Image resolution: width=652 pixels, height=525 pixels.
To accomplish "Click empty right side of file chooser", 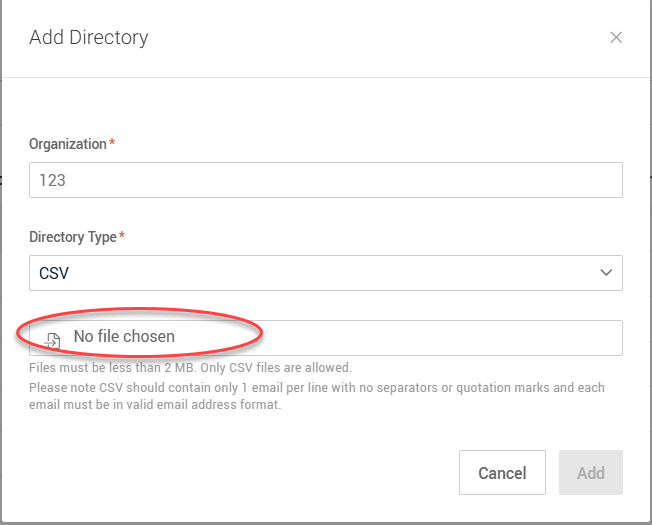I will coord(450,338).
